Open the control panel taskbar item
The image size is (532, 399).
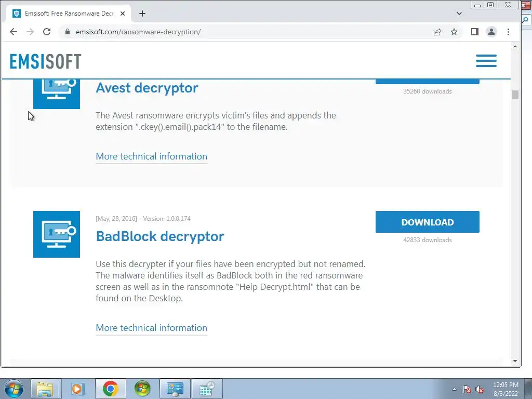tap(175, 389)
